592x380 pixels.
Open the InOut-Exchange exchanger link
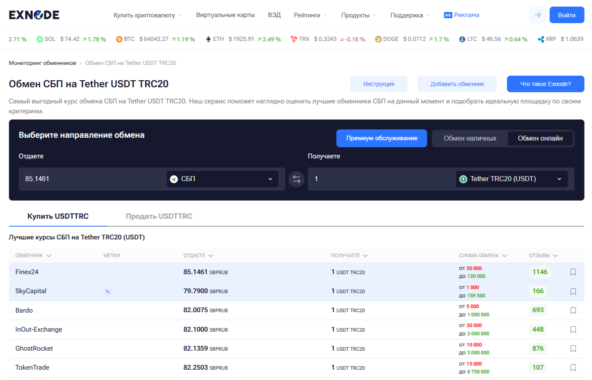39,329
